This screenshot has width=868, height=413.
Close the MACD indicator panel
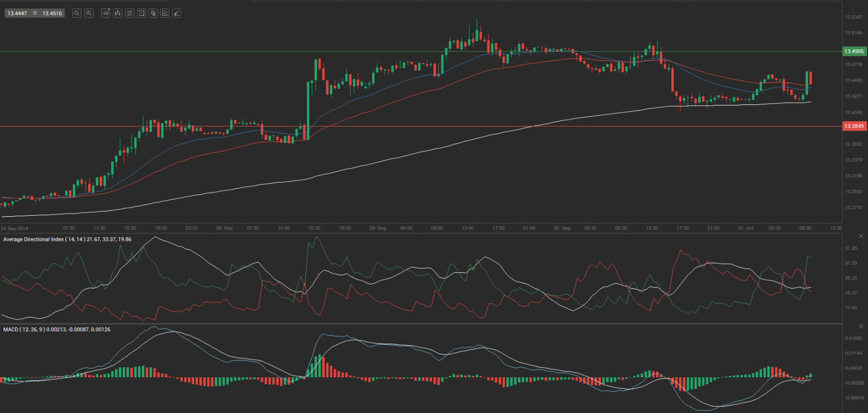coord(861,326)
